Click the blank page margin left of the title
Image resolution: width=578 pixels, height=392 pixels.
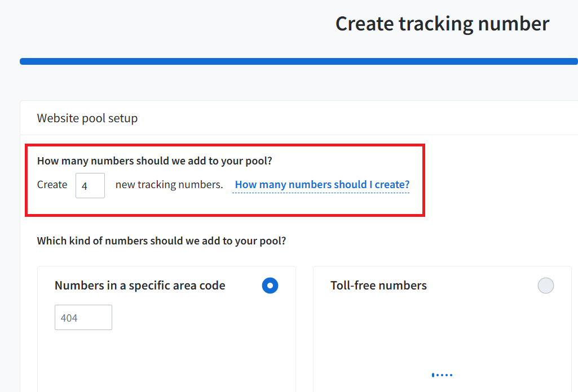point(169,25)
